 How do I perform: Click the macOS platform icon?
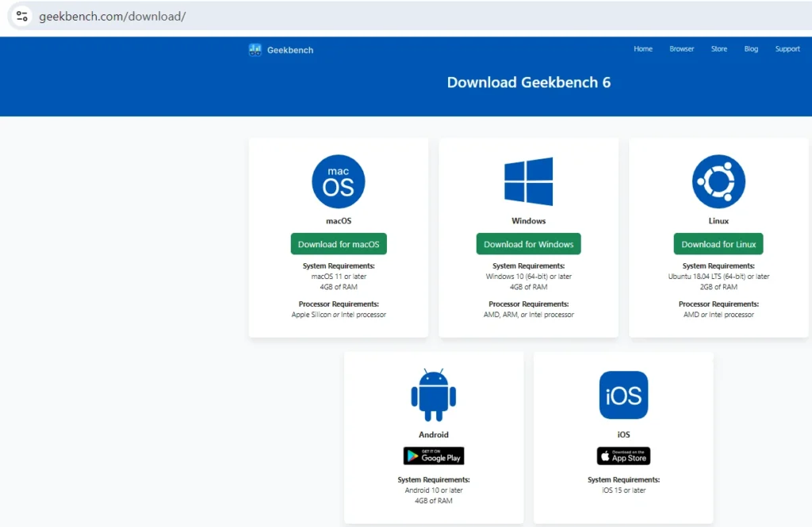click(x=338, y=181)
